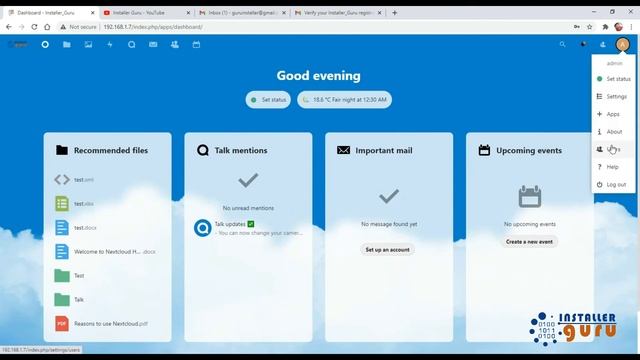This screenshot has width=640, height=360.
Task: Open the Talk folder
Action: pos(107,300)
